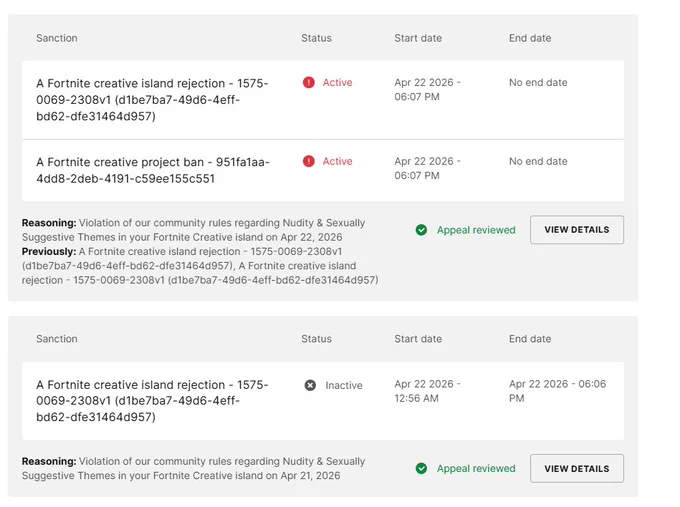680x507 pixels.
Task: Click second Appeal reviewed status text
Action: (x=476, y=468)
